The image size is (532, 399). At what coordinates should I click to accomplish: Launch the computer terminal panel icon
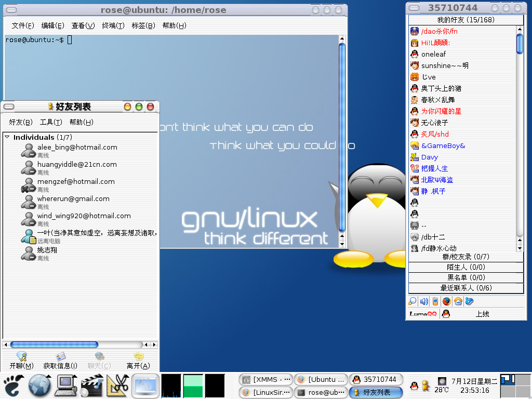click(x=66, y=386)
